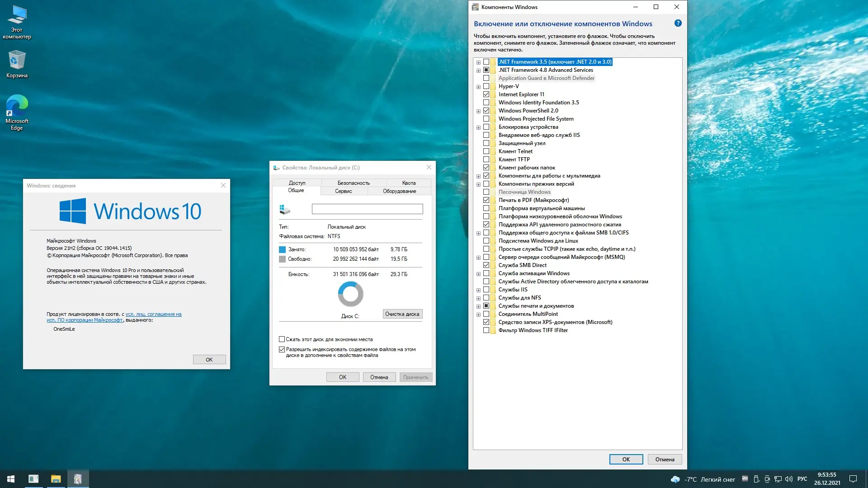Expand the Службы IIS tree node
The width and height of the screenshot is (868, 488).
point(478,290)
